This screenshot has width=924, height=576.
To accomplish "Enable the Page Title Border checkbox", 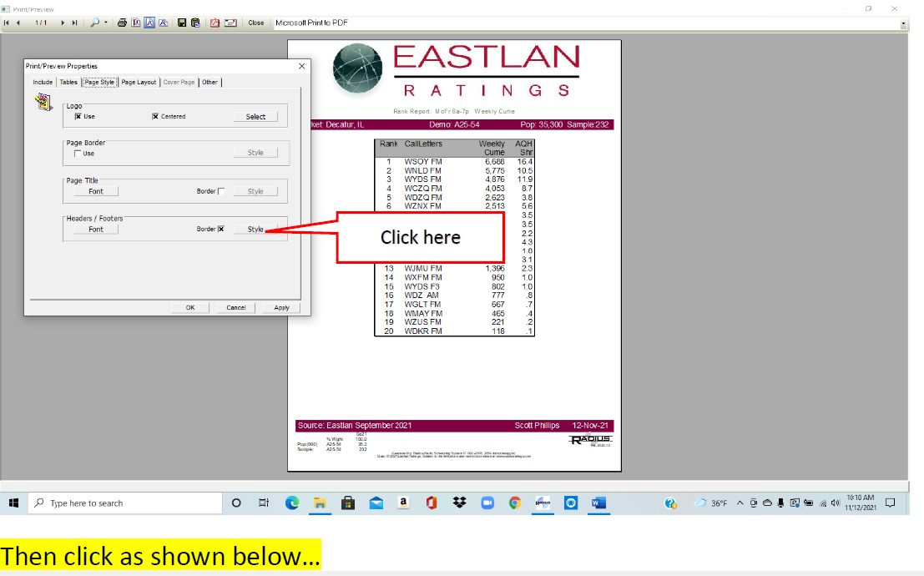I will [221, 192].
